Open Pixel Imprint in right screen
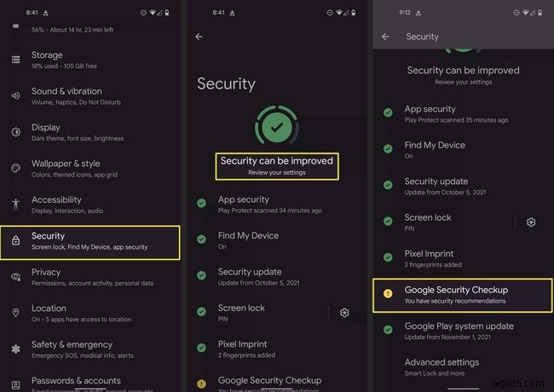554x392 pixels. point(463,259)
